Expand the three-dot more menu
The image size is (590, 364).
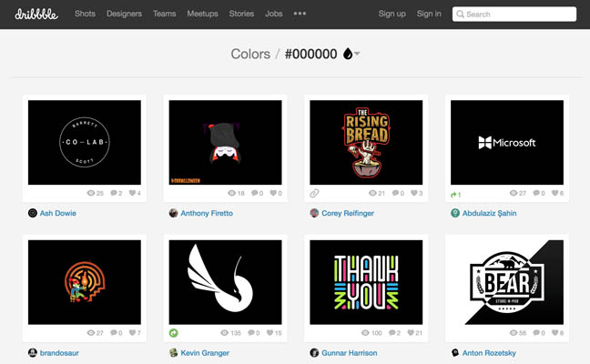click(300, 14)
